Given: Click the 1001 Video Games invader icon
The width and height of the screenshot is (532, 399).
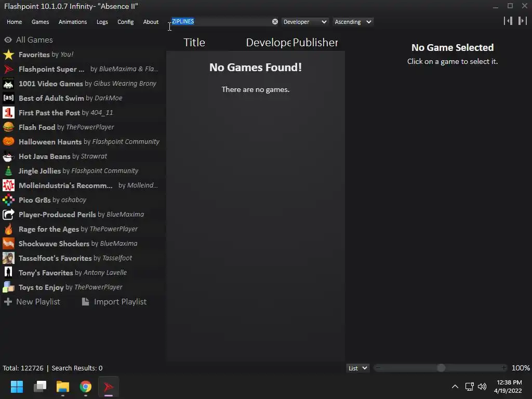Looking at the screenshot, I should 8,84.
